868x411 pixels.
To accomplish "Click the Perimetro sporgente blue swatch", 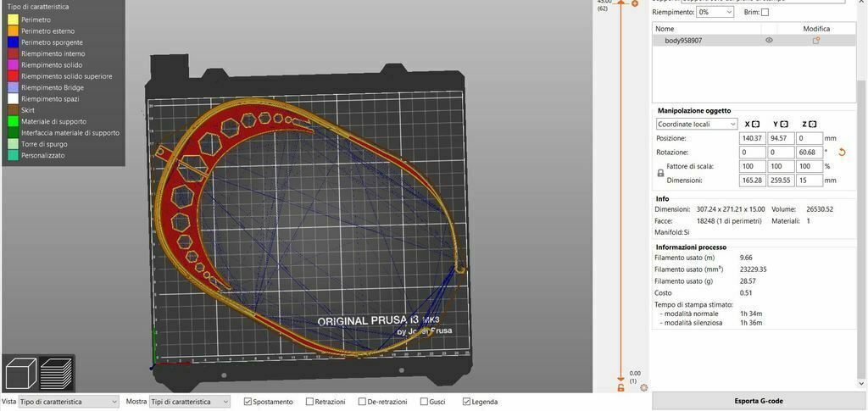I will 13,42.
